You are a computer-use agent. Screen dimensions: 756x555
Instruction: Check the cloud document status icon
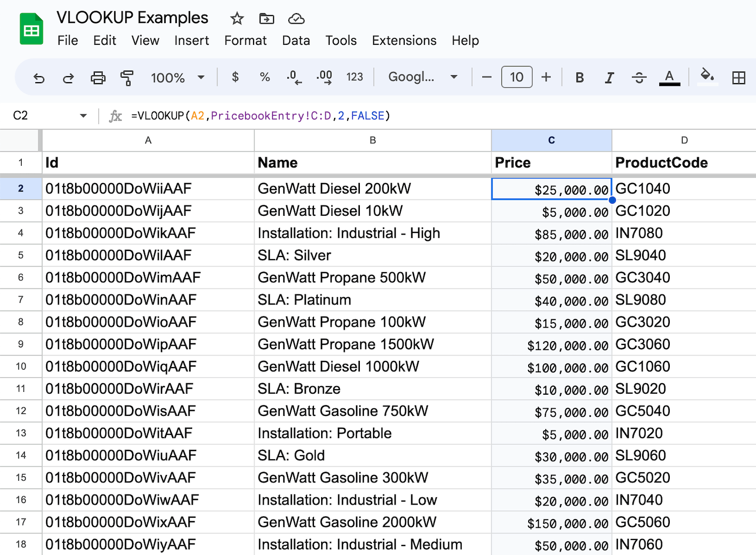[296, 19]
